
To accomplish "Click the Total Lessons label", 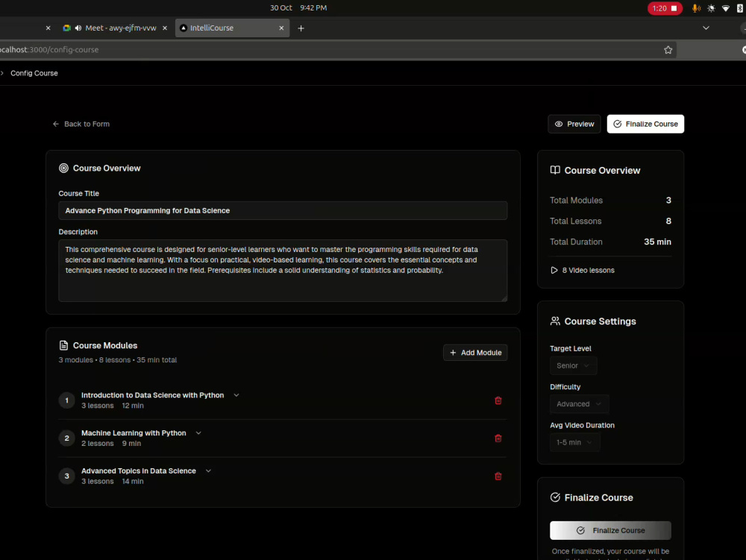I will (576, 221).
